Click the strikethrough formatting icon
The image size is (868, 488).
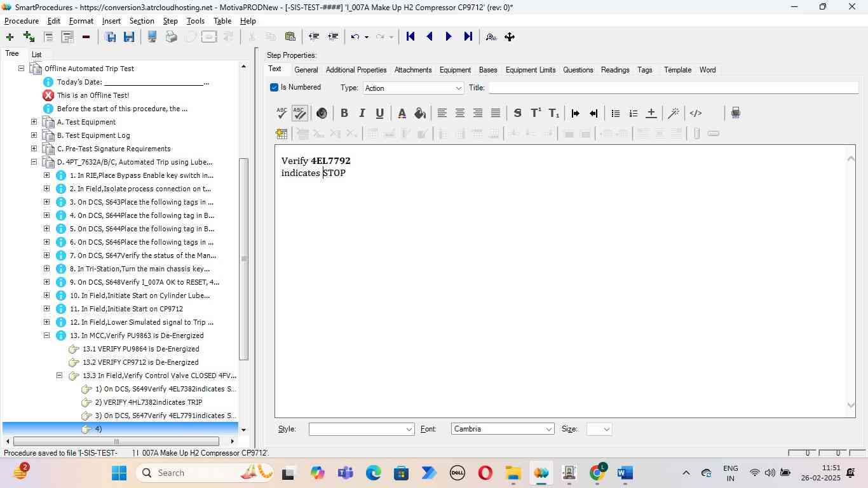pos(517,113)
